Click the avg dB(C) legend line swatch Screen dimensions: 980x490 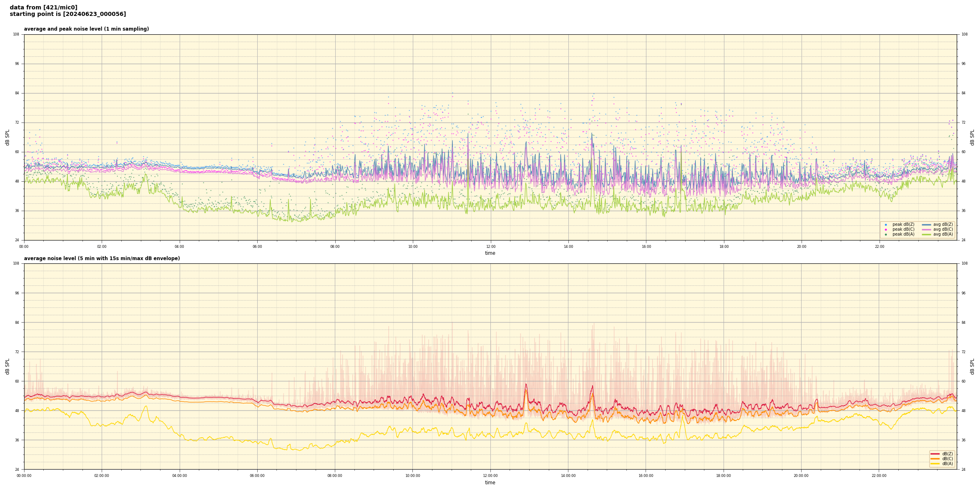coord(926,229)
